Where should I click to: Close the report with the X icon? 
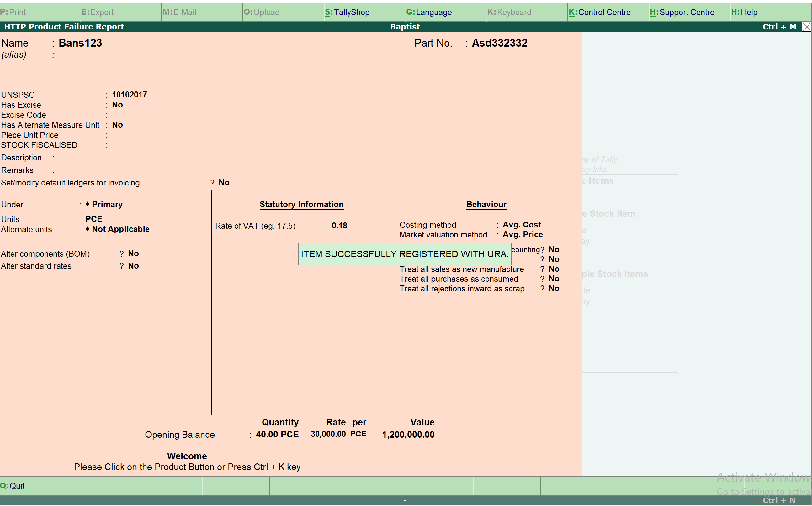tap(806, 27)
